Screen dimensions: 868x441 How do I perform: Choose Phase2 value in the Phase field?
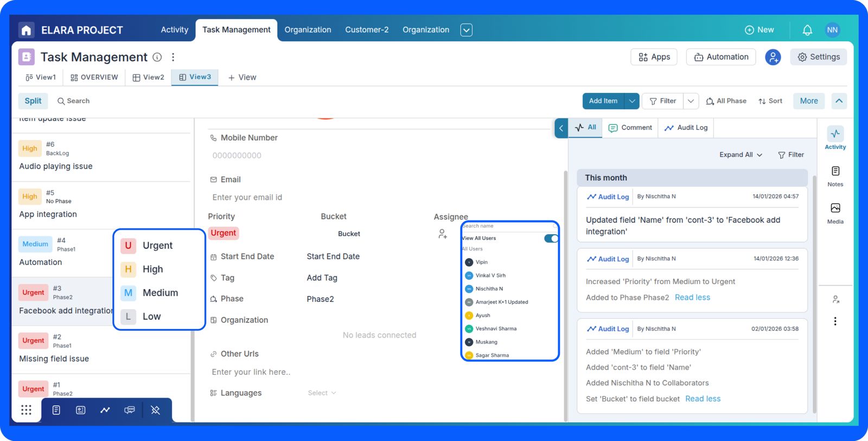pos(321,299)
